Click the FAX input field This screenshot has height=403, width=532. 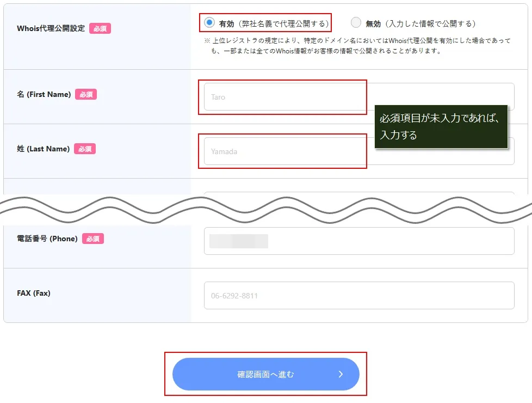[x=359, y=295]
